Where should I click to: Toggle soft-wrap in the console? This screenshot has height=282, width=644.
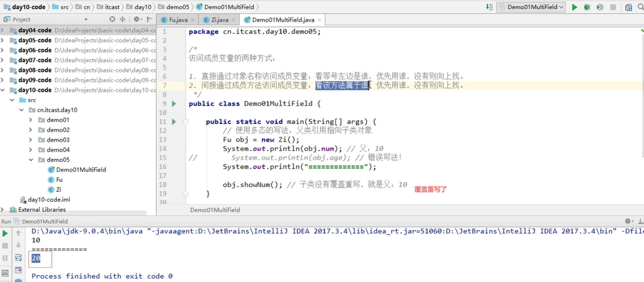(18, 258)
